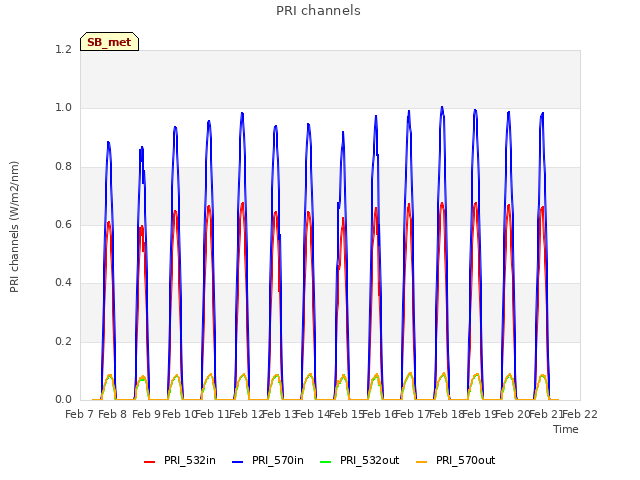The image size is (640, 480).
Task: Click the 0.4 y-axis tick label
Action: [63, 282]
